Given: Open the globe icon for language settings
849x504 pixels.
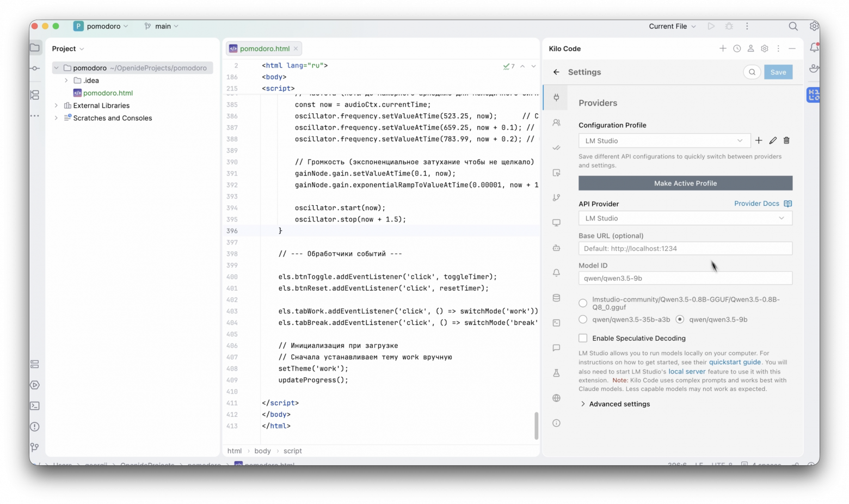Looking at the screenshot, I should coord(556,398).
